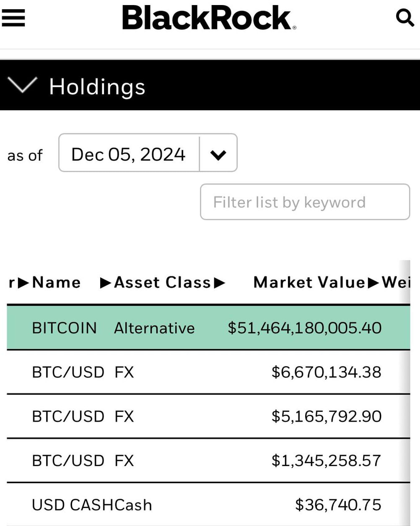The height and width of the screenshot is (526, 420).
Task: Click the BlackRock logo
Action: pos(209,18)
